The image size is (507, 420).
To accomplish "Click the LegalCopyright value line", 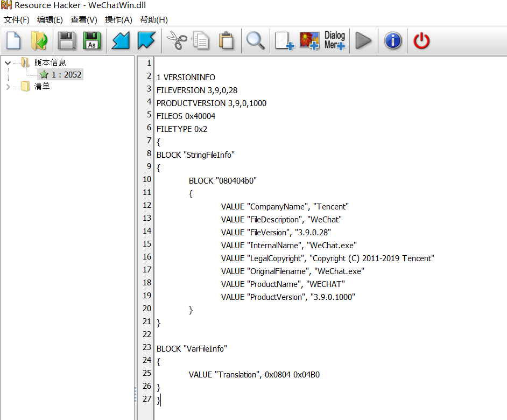I will (x=328, y=258).
